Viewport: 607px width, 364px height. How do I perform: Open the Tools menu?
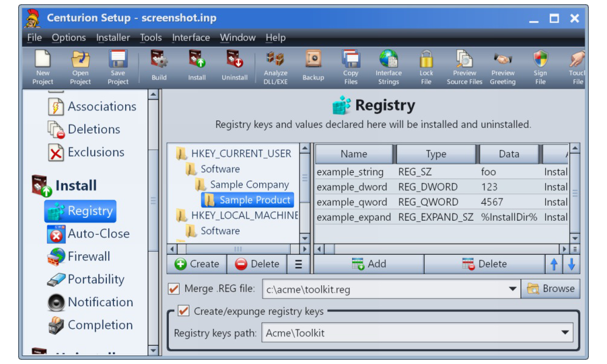pyautogui.click(x=151, y=38)
